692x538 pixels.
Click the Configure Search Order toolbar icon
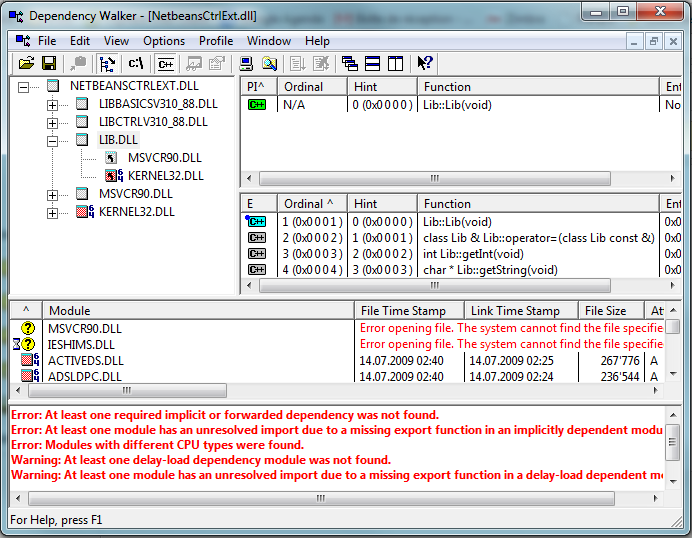coord(269,63)
